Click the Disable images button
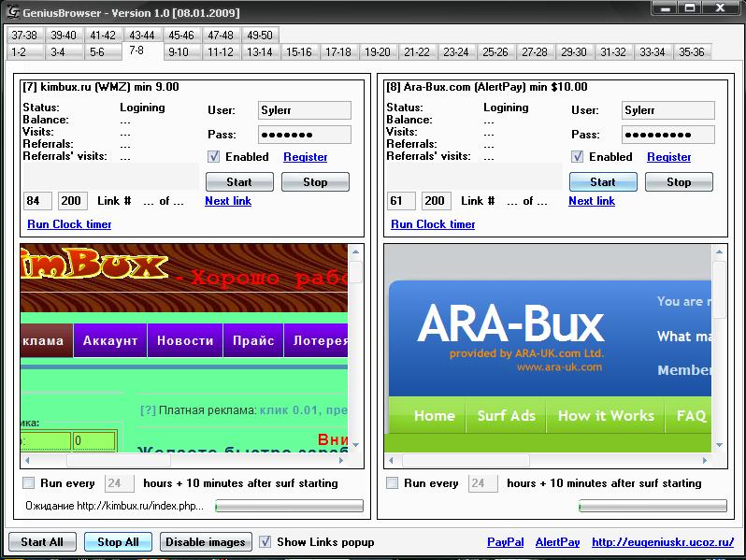Viewport: 746px width, 560px height. [206, 542]
